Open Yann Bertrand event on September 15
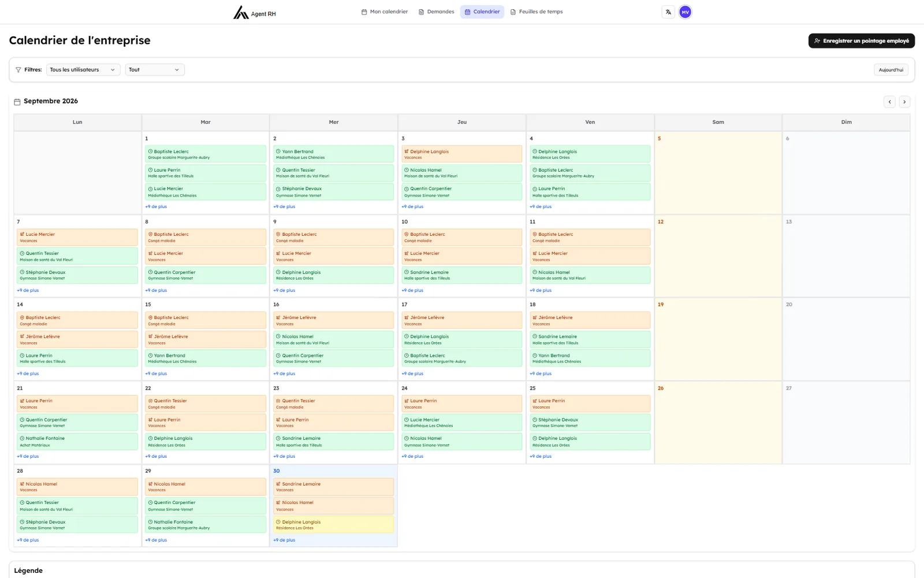924x578 pixels. (x=206, y=358)
